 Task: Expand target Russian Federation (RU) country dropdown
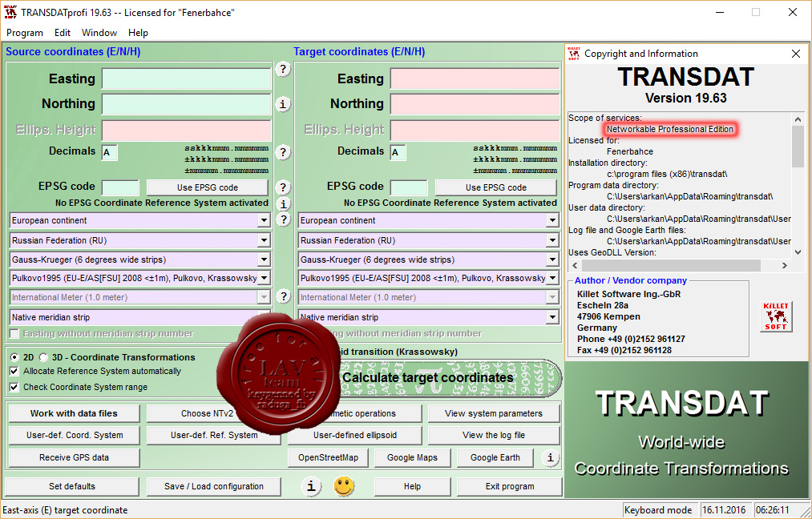[x=552, y=240]
